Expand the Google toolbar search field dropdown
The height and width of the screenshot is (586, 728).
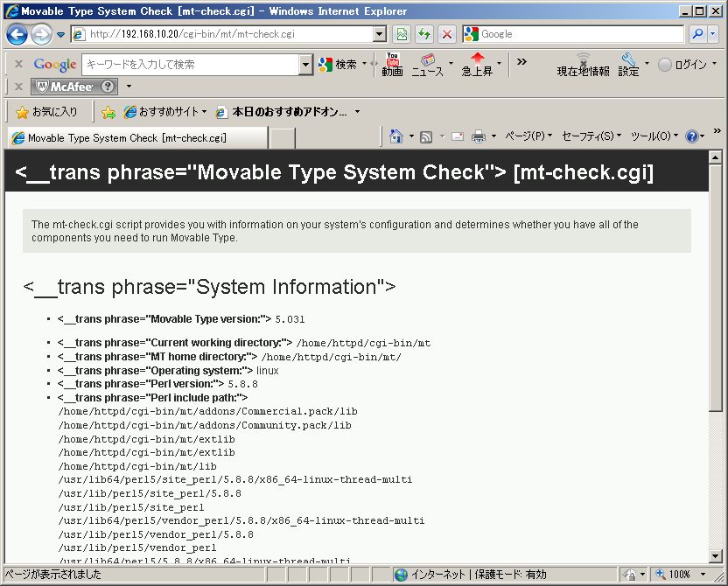pos(305,65)
